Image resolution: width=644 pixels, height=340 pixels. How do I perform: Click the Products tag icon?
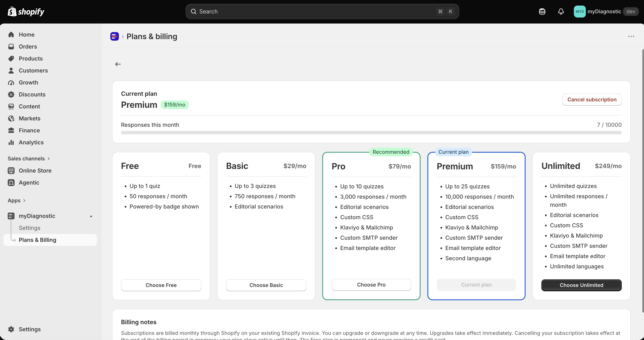point(11,59)
